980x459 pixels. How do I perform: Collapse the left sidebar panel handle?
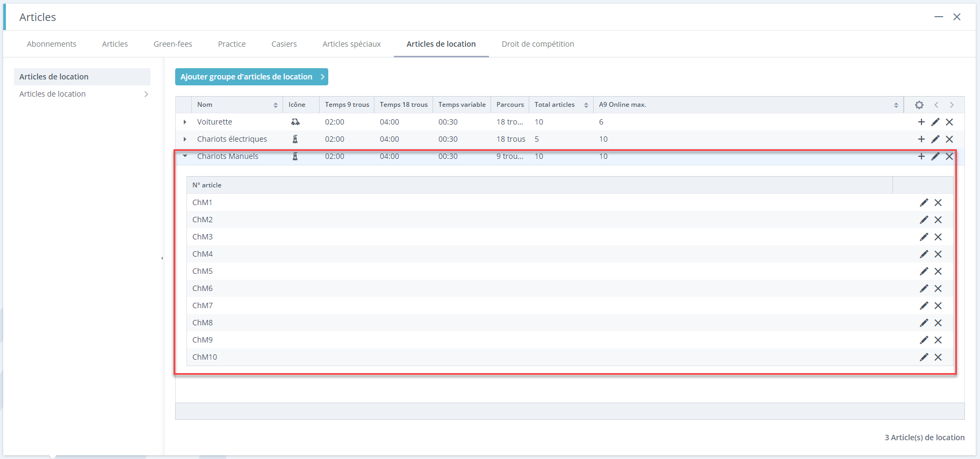click(162, 258)
